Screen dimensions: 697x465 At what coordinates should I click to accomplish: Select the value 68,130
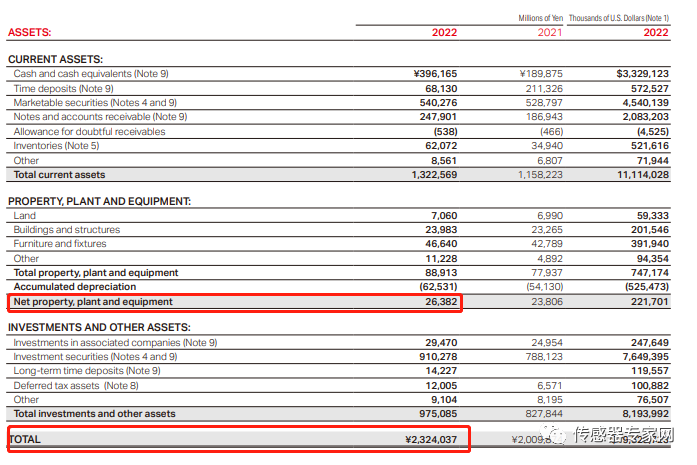441,88
